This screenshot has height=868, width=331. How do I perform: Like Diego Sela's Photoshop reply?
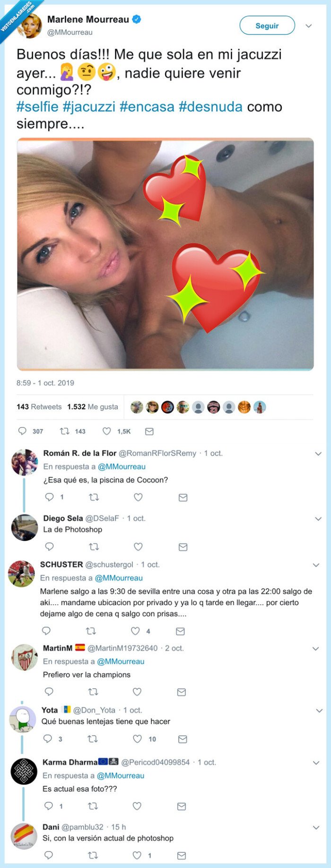click(x=138, y=547)
